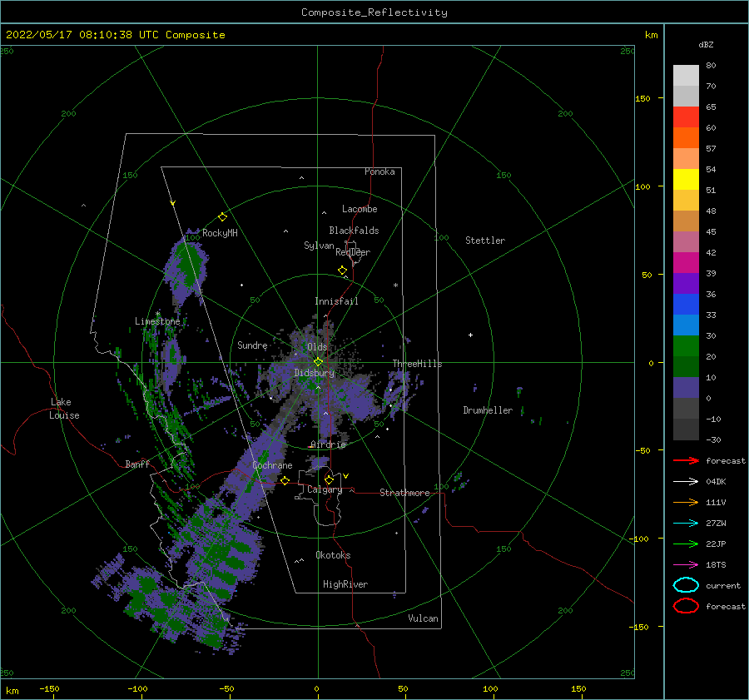749x700 pixels.
Task: Select the yellow diamond marker below RedDeer
Action: click(343, 271)
